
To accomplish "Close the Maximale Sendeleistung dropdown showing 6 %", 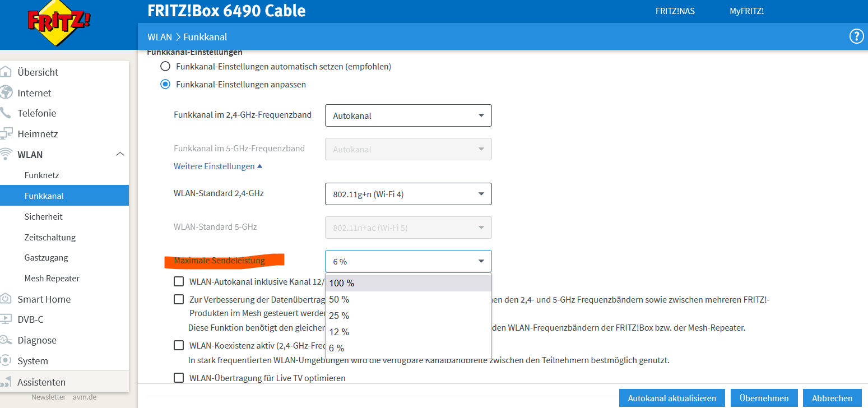I will [409, 261].
